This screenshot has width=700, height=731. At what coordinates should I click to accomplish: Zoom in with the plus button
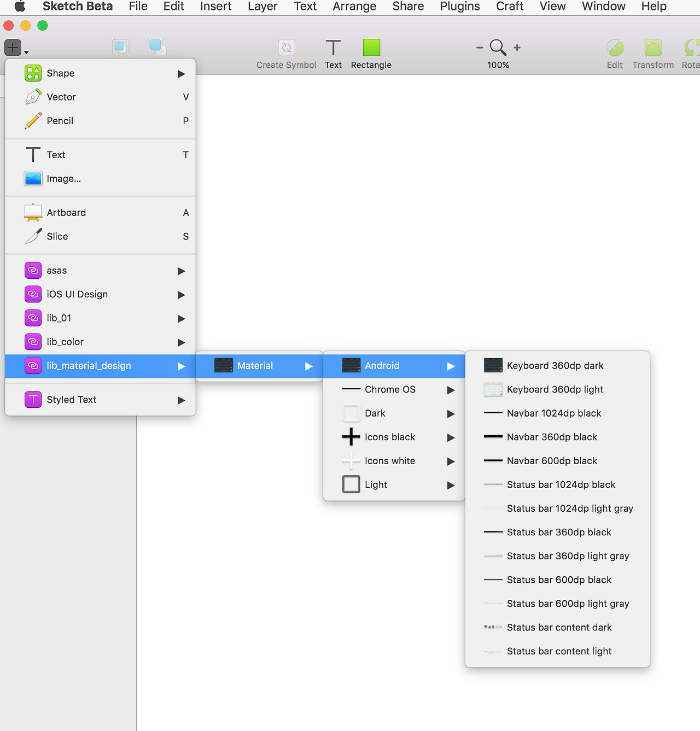pos(517,48)
